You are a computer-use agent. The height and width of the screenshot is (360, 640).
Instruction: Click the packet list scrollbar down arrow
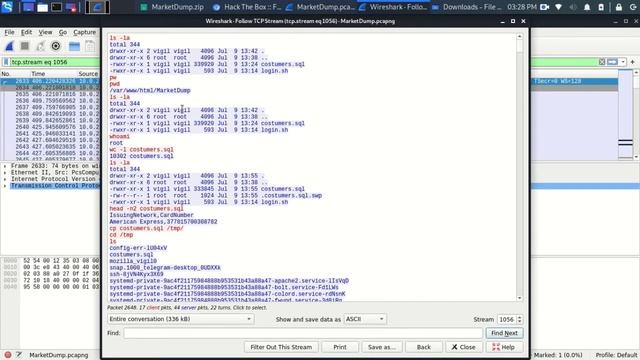[636, 157]
